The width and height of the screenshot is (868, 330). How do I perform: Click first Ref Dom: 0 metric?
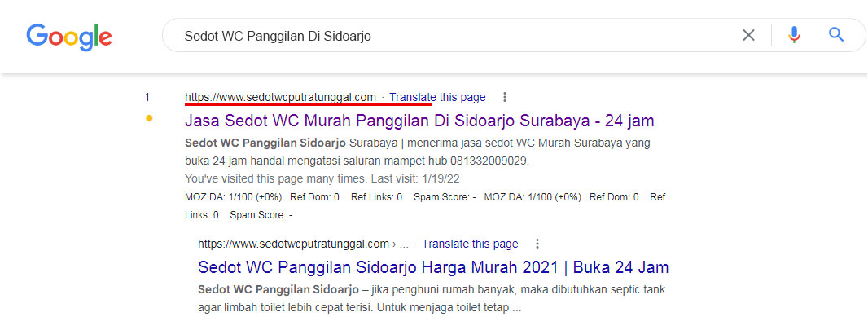(x=314, y=196)
